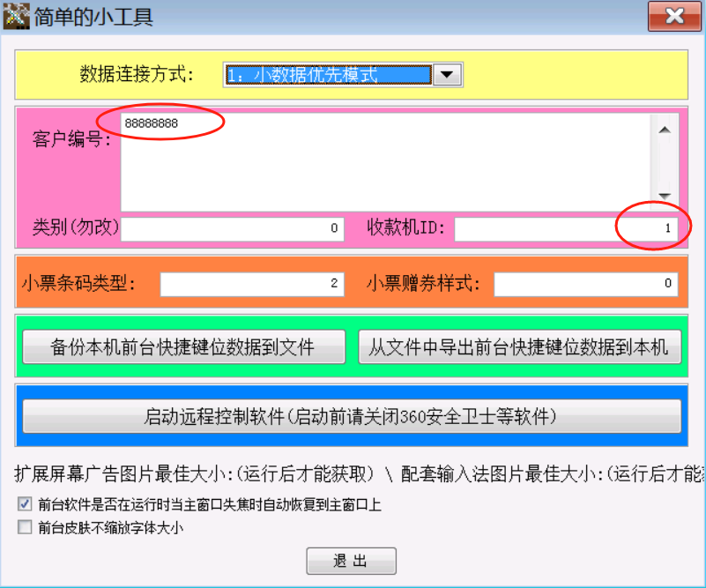Select the 小票赠券样式 input field
Screen dimensions: 706x588
pyautogui.click(x=585, y=284)
